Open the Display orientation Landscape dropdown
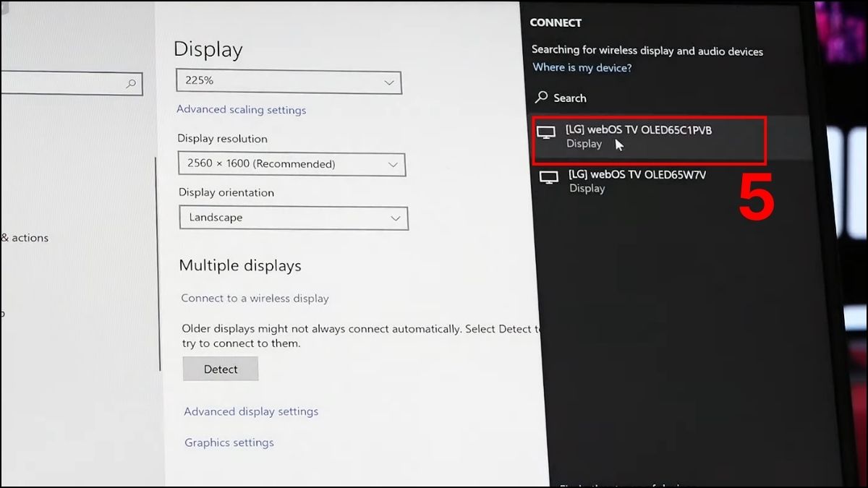The image size is (868, 488). 294,218
